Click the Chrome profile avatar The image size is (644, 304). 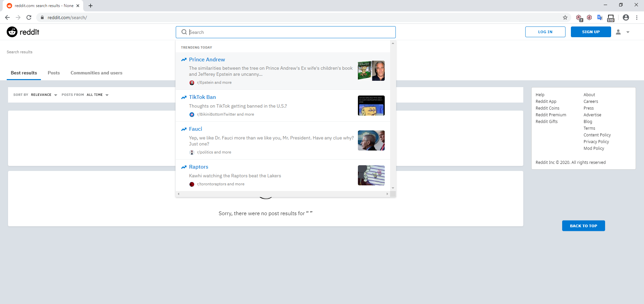626,17
